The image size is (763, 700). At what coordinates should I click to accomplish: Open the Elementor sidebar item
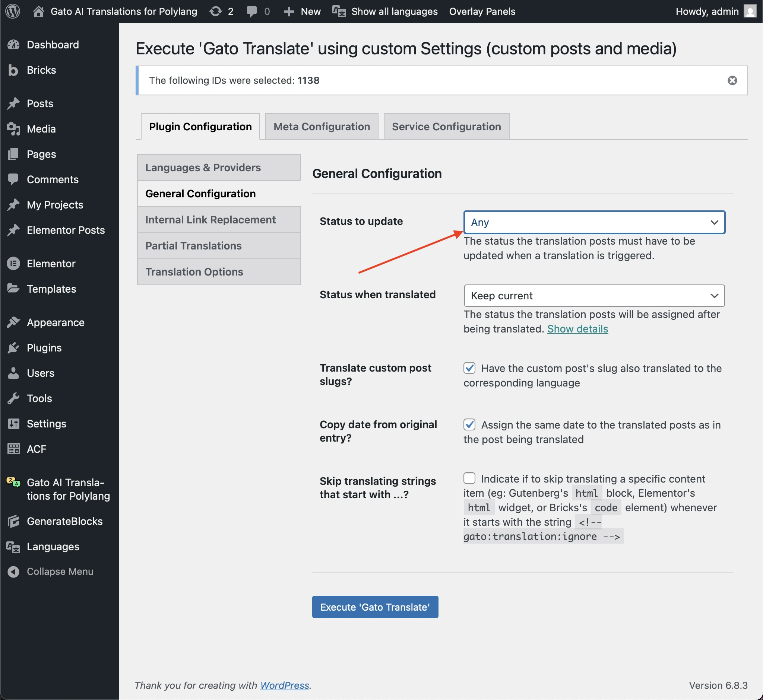coord(52,263)
